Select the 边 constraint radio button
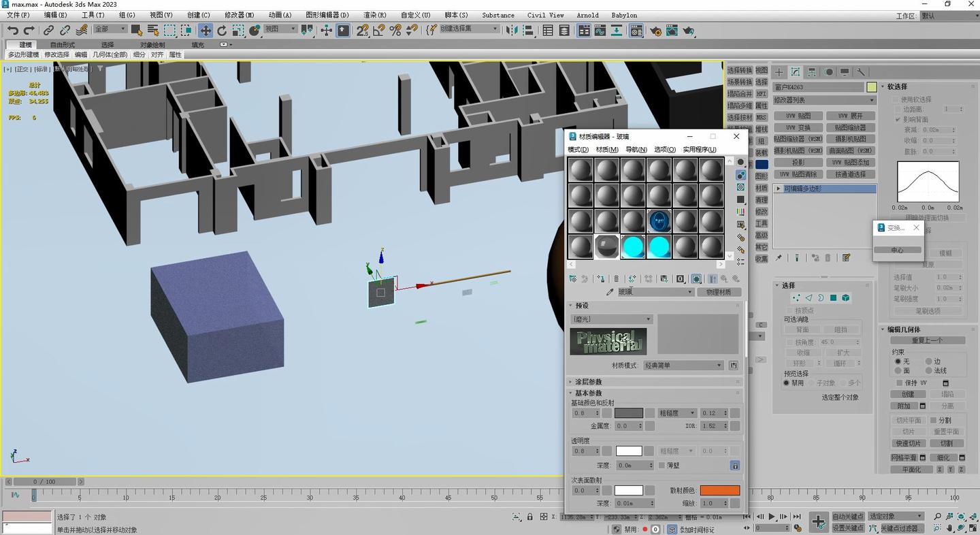980x535 pixels. (x=929, y=361)
